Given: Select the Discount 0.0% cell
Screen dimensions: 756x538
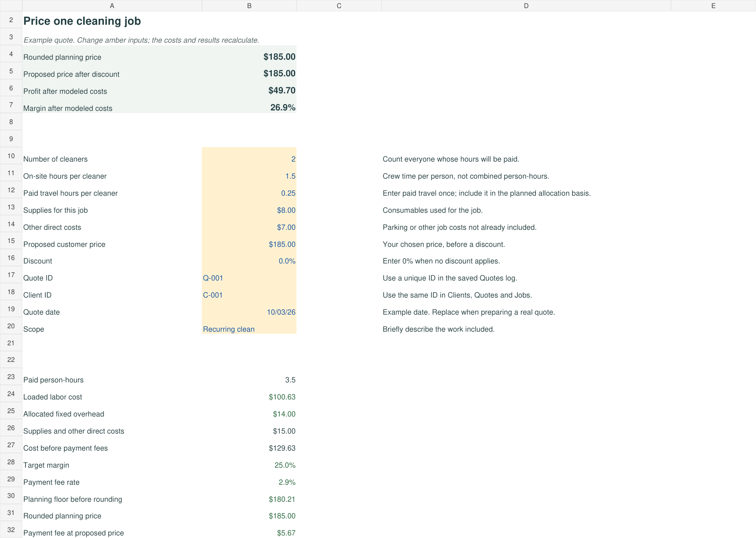Looking at the screenshot, I should (x=249, y=258).
